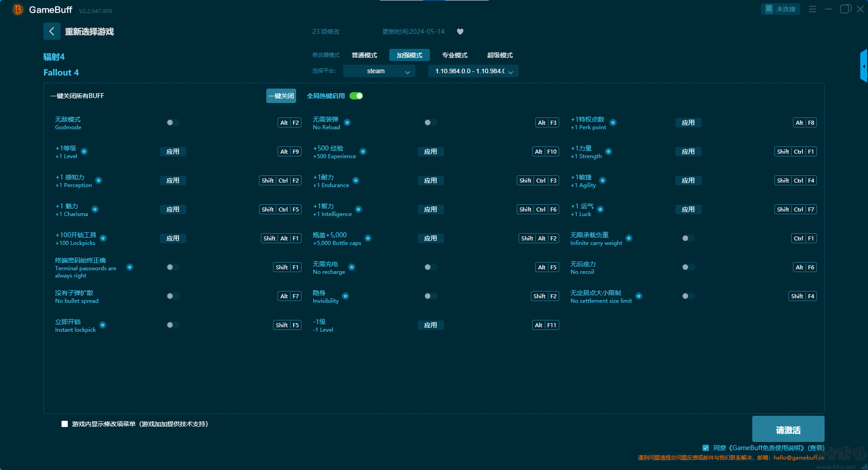Screen dimensions: 868x470
Task: Click the GameBuff logo icon
Action: (18, 9)
